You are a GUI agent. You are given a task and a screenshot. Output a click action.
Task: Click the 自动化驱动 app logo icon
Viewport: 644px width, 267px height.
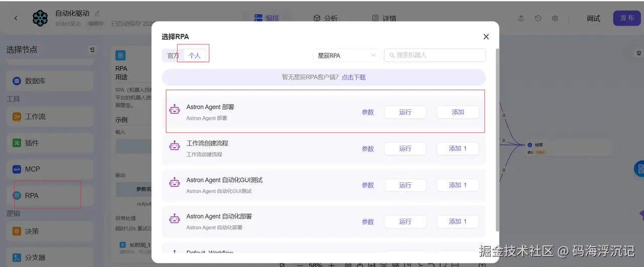(x=40, y=18)
